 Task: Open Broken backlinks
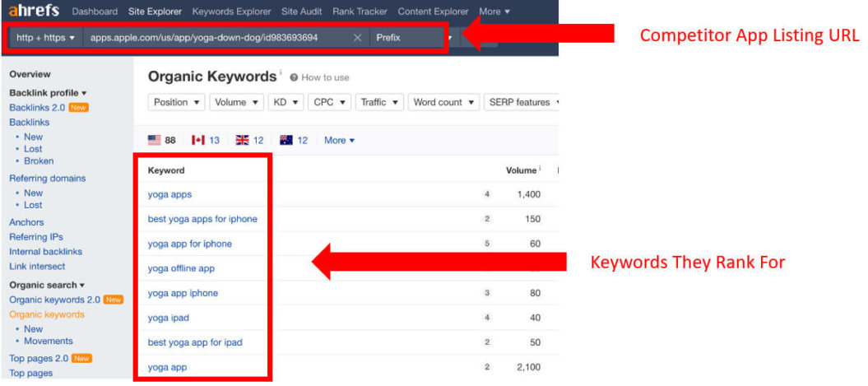coord(39,161)
